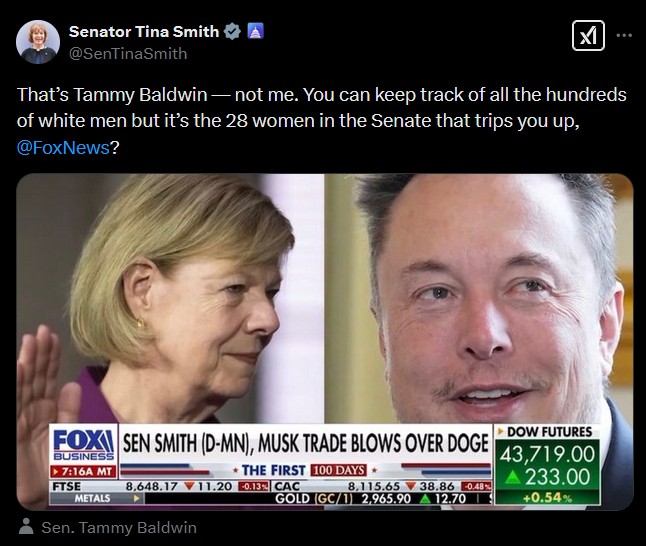646x546 pixels.
Task: Click the tweet text body
Action: coord(322,121)
